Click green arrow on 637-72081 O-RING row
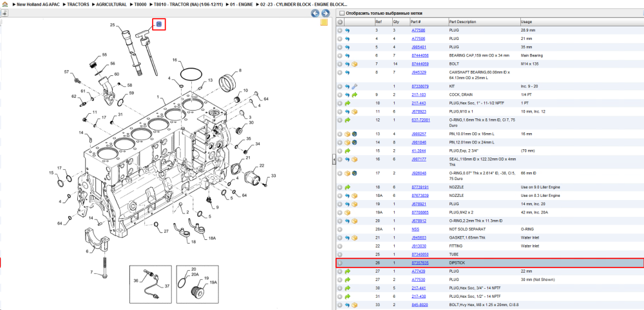Screen dimensions: 644x310 (x=347, y=120)
